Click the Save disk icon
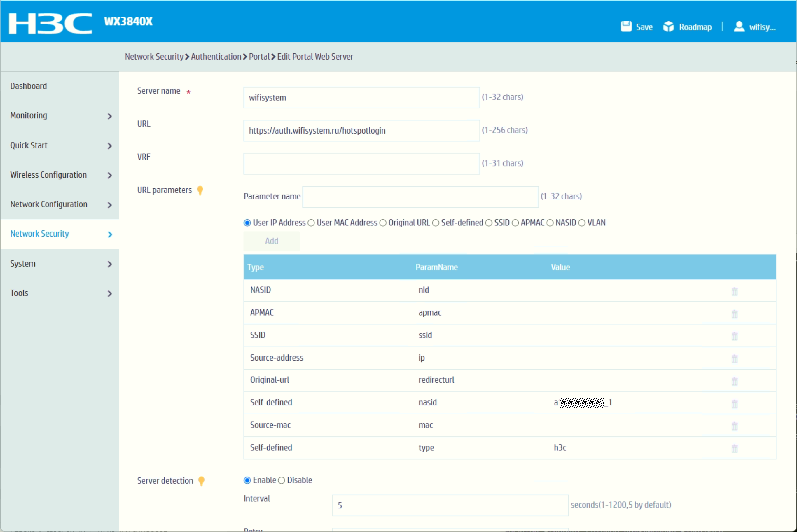 click(626, 27)
